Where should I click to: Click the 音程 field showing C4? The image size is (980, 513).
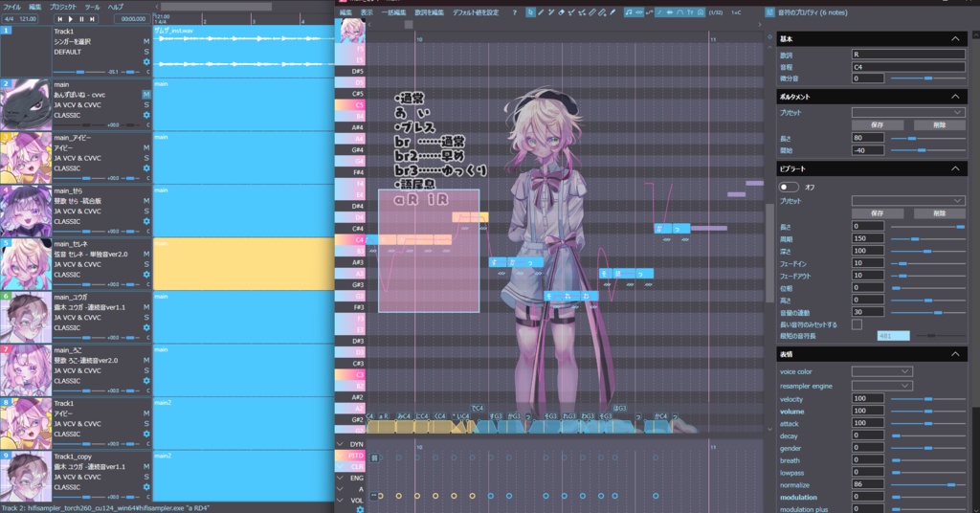[x=908, y=66]
